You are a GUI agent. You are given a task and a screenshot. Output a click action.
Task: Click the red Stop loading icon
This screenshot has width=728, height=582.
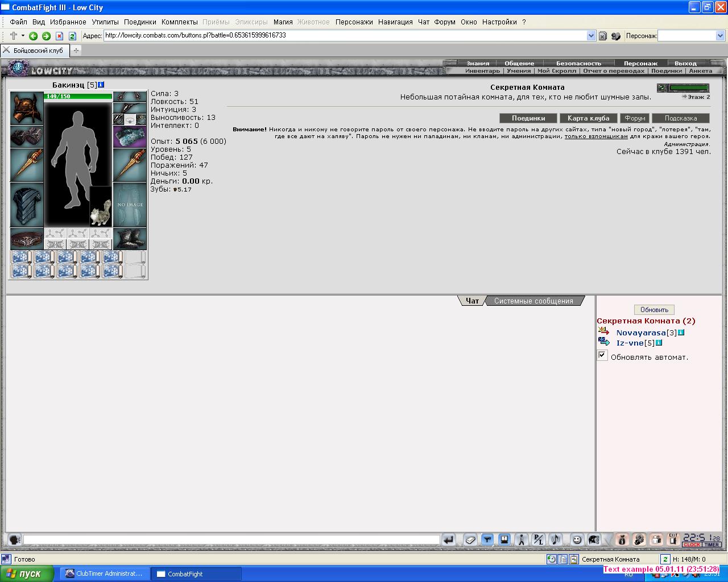tap(59, 36)
